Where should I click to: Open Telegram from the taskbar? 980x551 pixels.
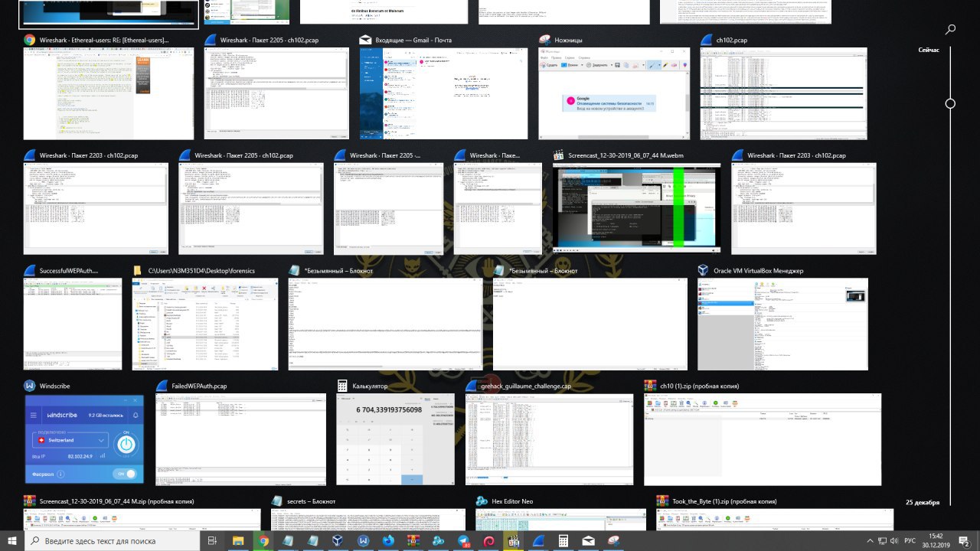pyautogui.click(x=462, y=541)
